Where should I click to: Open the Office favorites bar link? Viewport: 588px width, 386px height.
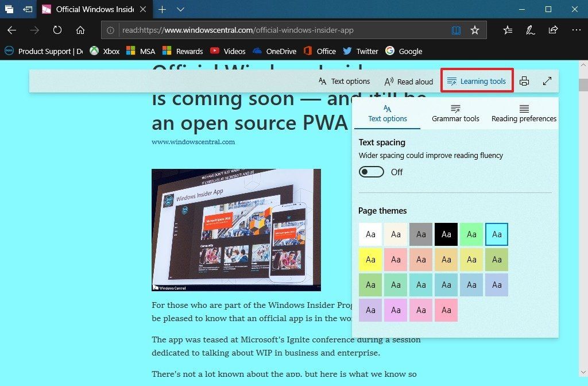click(x=319, y=51)
